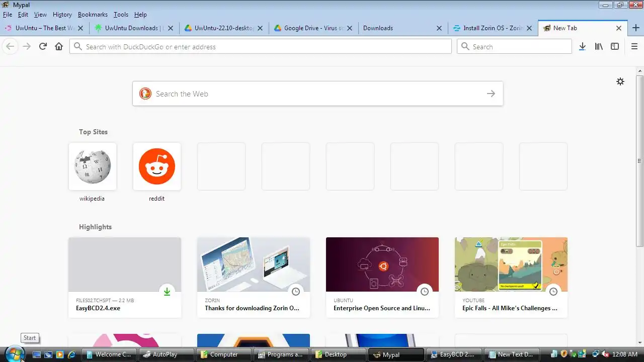Switch to Programs taskbar button
The image size is (644, 362).
pyautogui.click(x=281, y=354)
